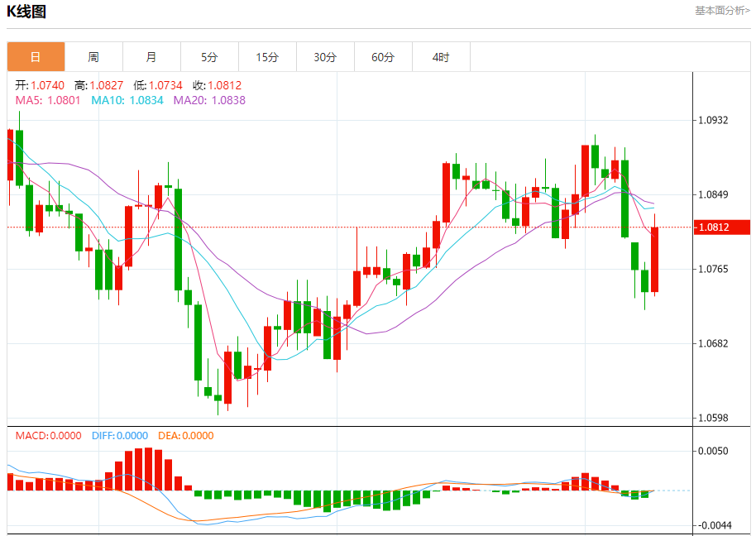The image size is (756, 536).
Task: Click the MA20 indicator label
Action: coord(209,100)
